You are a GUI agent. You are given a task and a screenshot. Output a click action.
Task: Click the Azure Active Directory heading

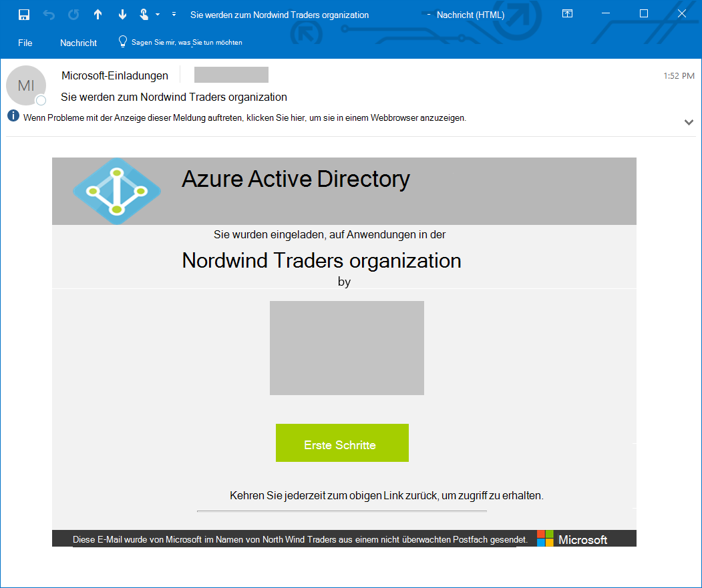point(295,179)
